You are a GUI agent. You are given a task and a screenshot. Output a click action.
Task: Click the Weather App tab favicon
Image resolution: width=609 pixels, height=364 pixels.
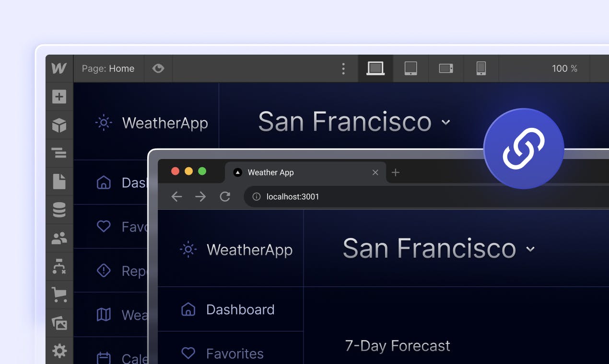click(237, 172)
